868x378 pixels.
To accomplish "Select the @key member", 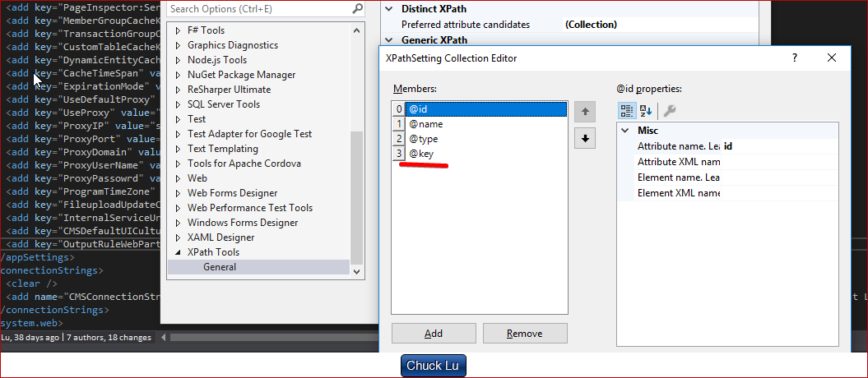I will tap(424, 154).
